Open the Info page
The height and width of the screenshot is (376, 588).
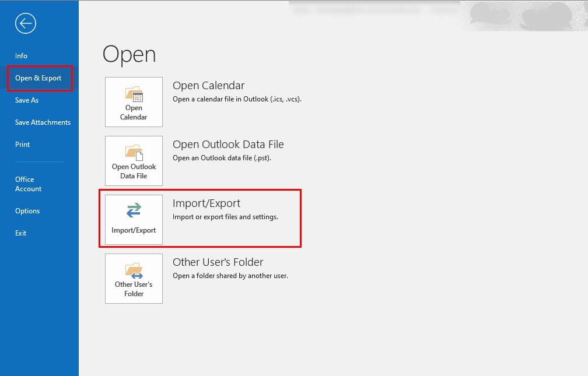pos(21,56)
